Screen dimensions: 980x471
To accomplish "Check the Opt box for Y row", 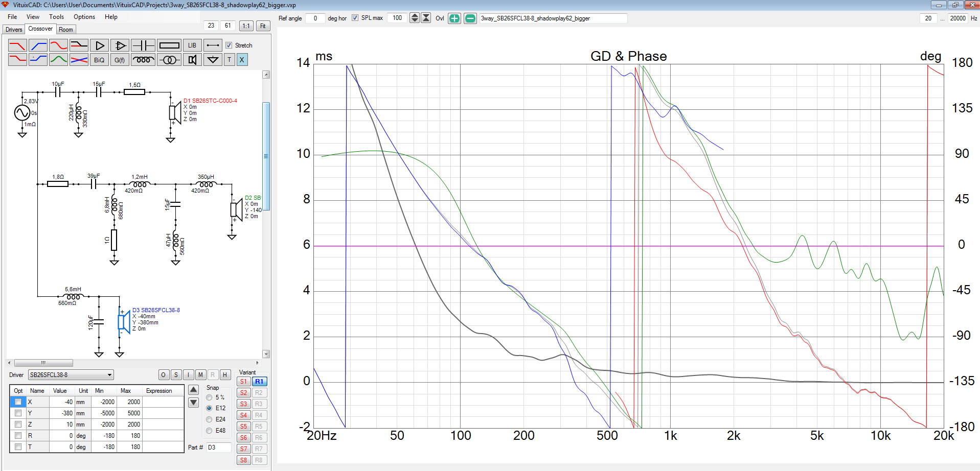I will click(x=18, y=413).
